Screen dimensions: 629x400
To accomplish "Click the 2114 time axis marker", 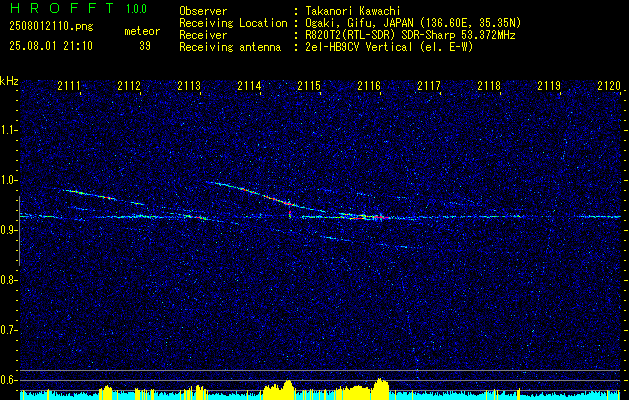I will pos(249,86).
